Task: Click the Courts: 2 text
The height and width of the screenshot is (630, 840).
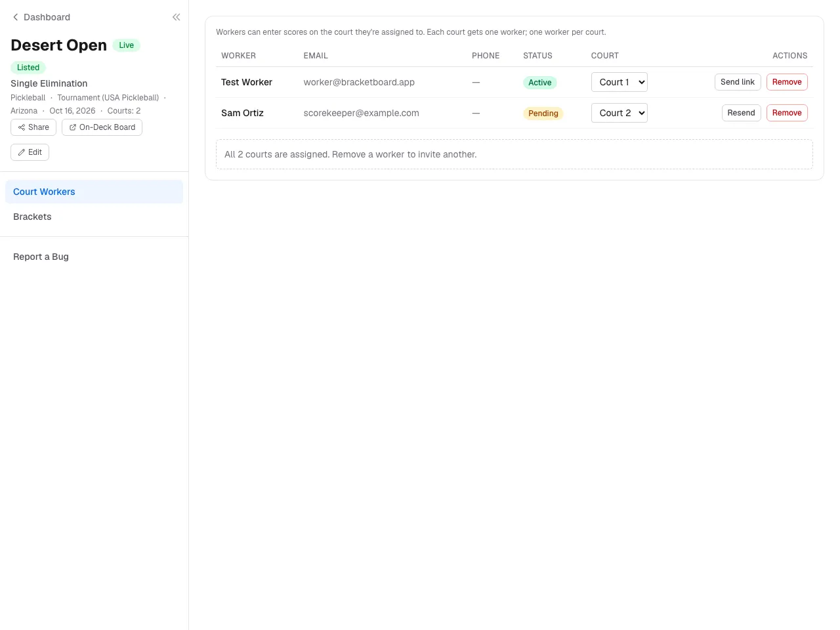Action: [124, 111]
